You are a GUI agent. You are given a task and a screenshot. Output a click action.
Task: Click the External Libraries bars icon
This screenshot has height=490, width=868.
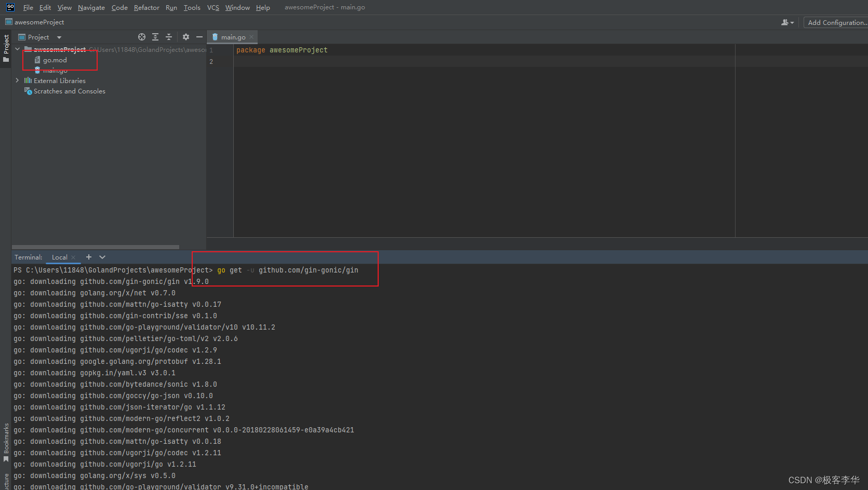click(x=28, y=80)
